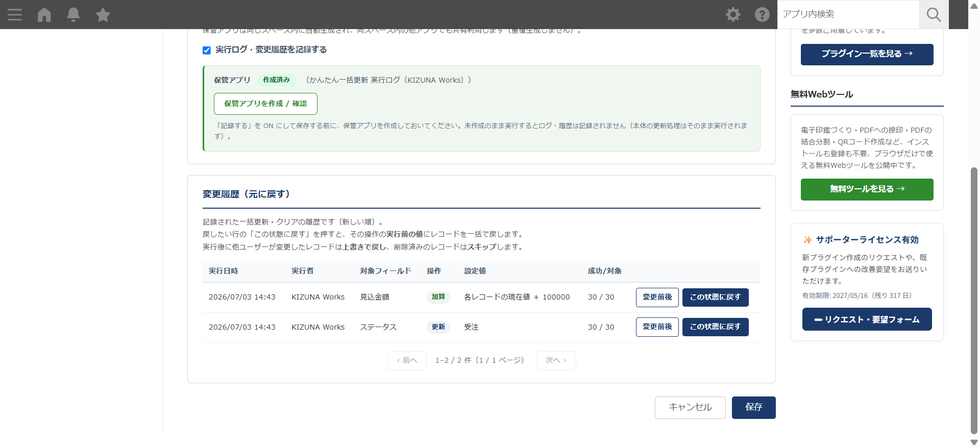Open the favorites star icon

click(x=103, y=14)
